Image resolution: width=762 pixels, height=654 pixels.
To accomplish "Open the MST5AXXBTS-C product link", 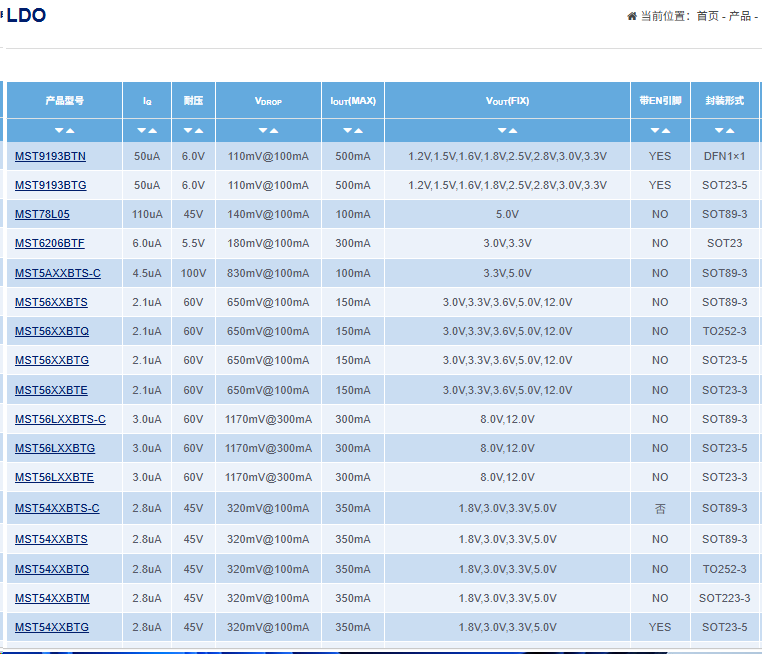I will [x=58, y=273].
